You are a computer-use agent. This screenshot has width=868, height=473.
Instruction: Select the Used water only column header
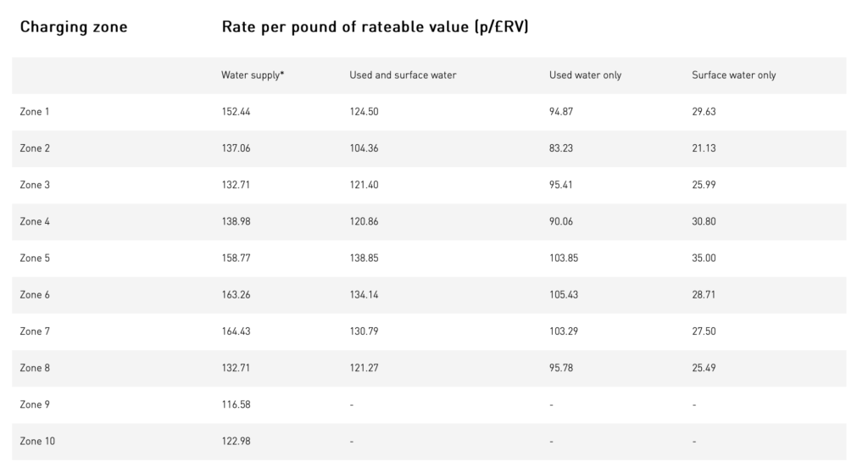tap(585, 75)
